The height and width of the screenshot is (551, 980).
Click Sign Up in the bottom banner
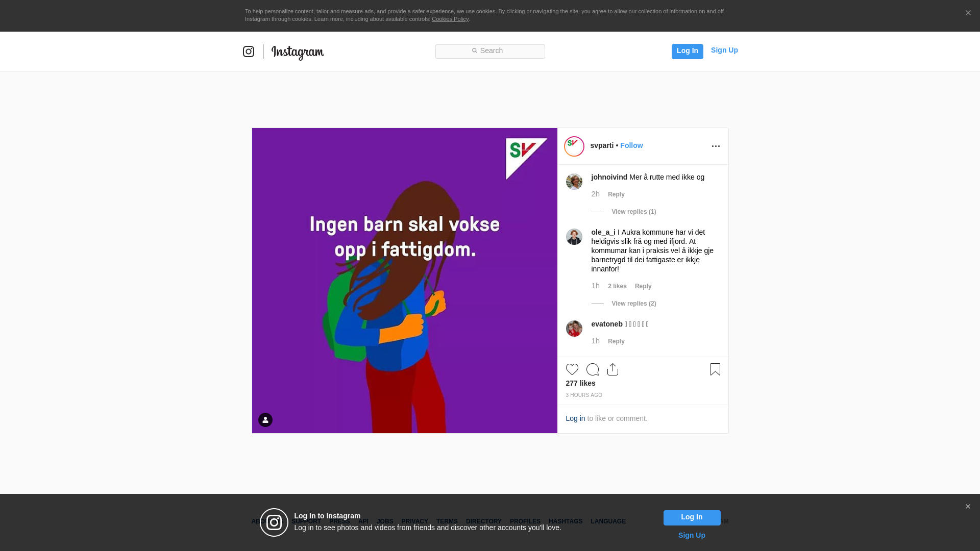point(692,535)
